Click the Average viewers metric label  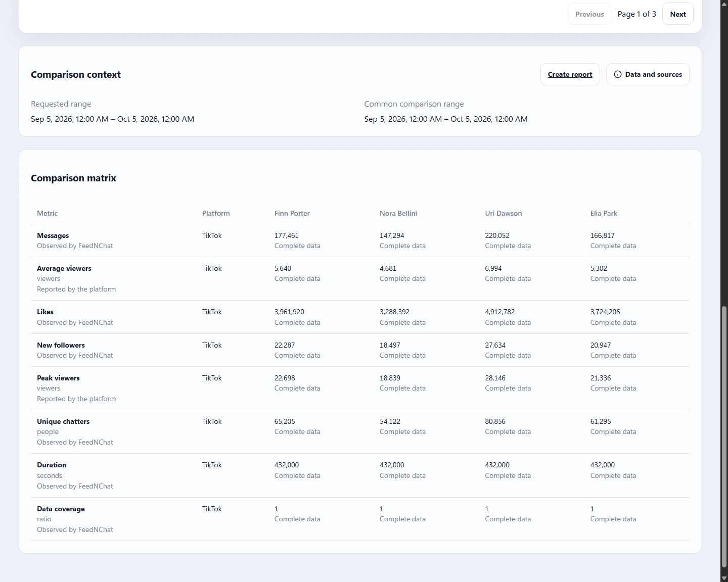pyautogui.click(x=64, y=268)
